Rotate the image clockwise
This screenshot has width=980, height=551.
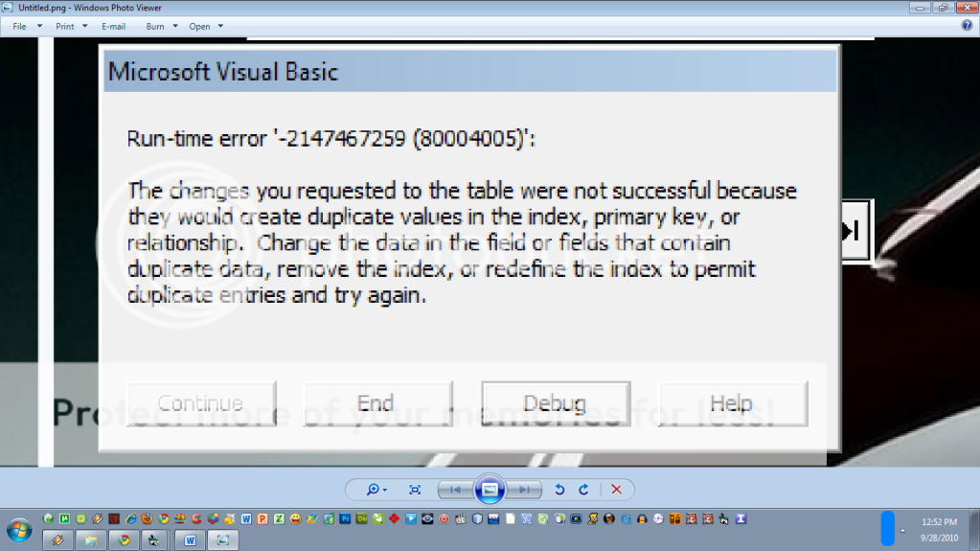(x=583, y=490)
